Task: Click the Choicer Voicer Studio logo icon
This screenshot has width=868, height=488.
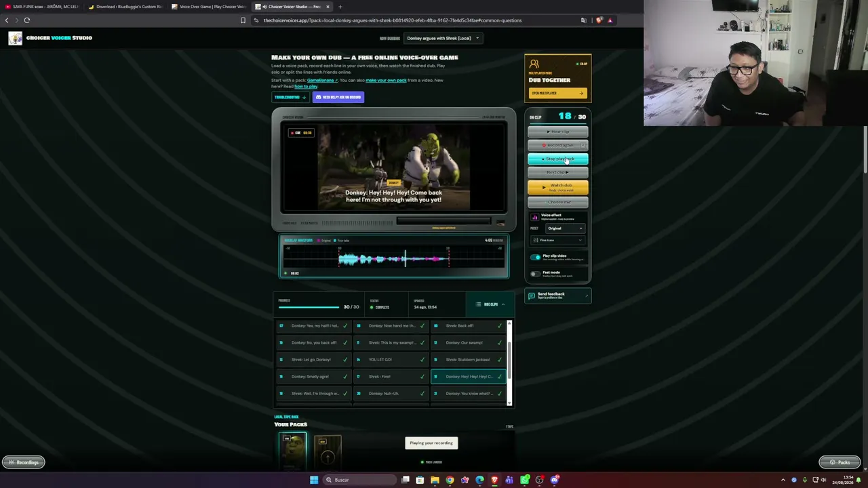Action: [15, 38]
